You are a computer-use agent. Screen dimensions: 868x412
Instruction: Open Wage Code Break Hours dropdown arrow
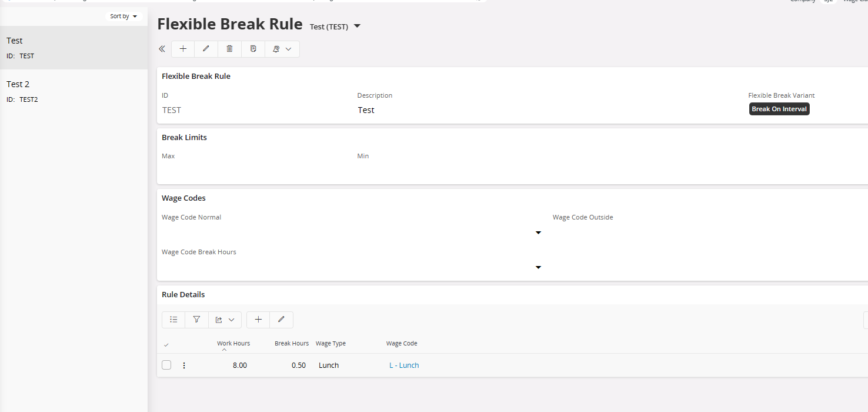click(538, 268)
